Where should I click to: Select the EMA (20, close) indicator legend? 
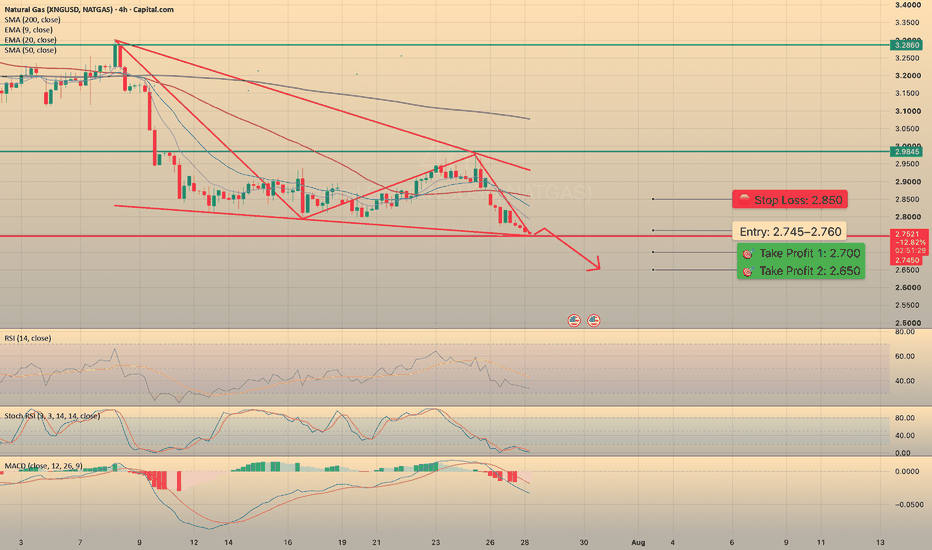click(x=30, y=40)
